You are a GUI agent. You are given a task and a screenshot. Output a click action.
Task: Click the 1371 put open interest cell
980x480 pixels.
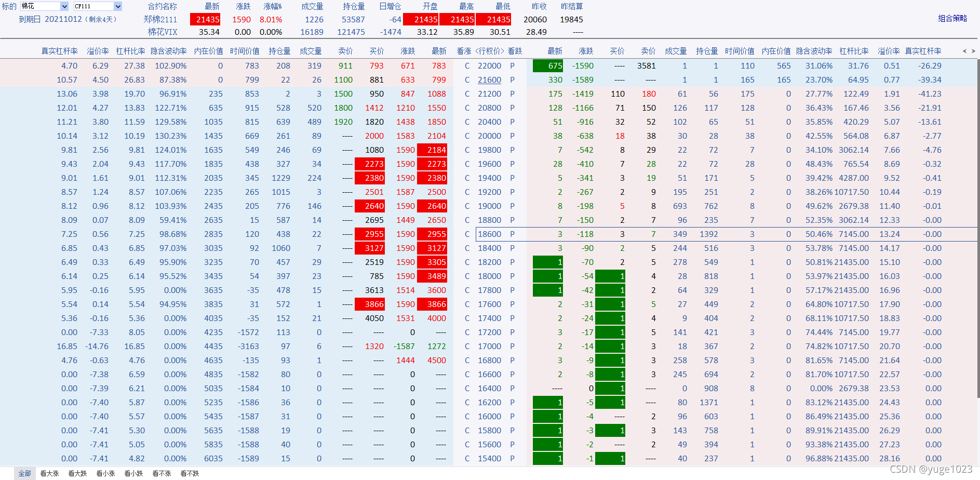click(x=709, y=403)
